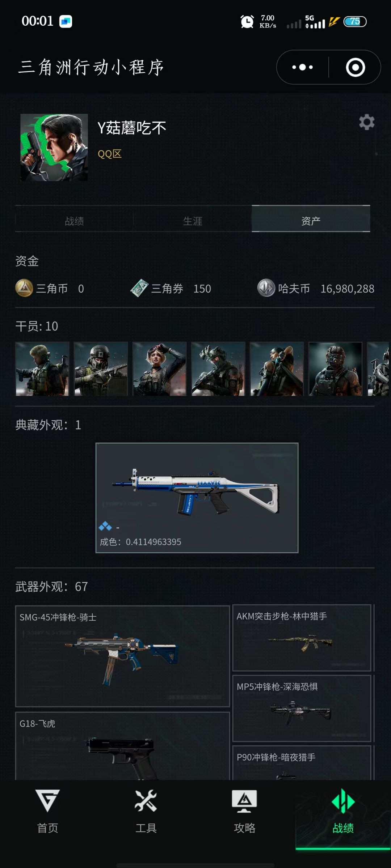Select the blonde female operator portrait

(x=159, y=369)
